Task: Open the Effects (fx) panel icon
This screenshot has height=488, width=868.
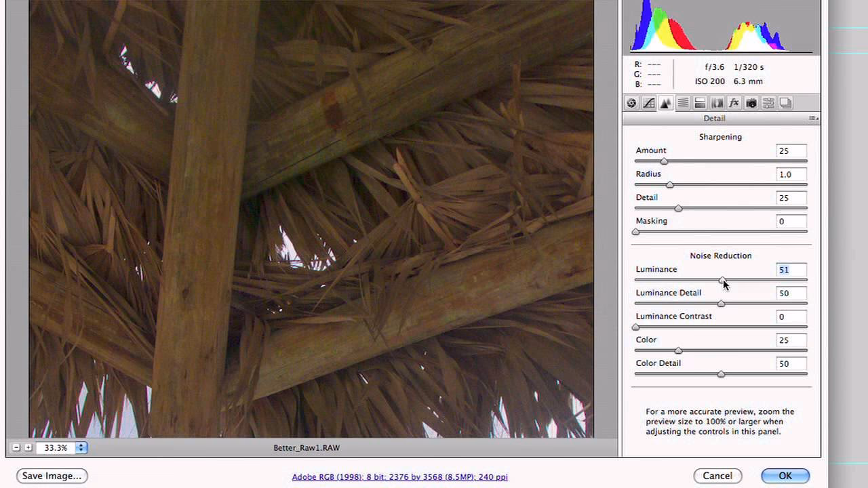Action: (x=734, y=103)
